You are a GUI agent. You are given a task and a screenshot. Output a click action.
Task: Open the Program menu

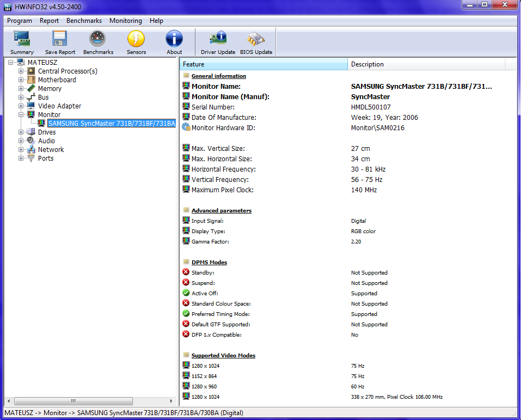(x=20, y=21)
